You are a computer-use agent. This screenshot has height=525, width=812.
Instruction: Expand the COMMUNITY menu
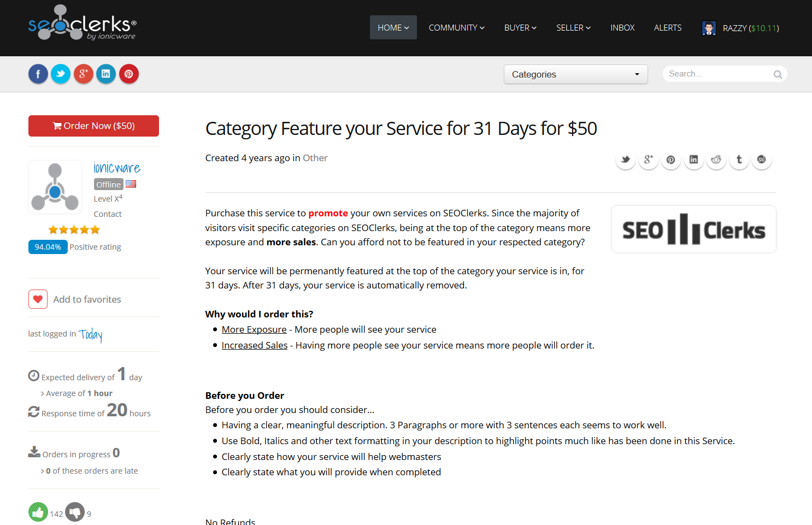pyautogui.click(x=456, y=27)
